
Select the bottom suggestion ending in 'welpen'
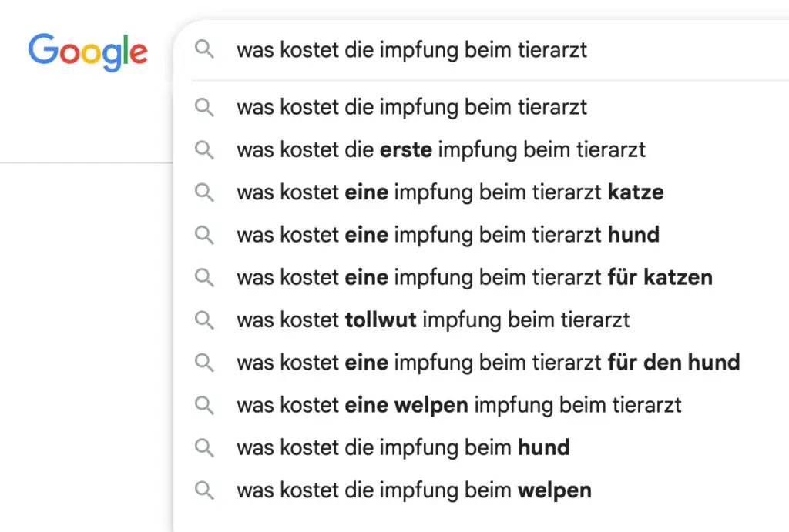414,490
